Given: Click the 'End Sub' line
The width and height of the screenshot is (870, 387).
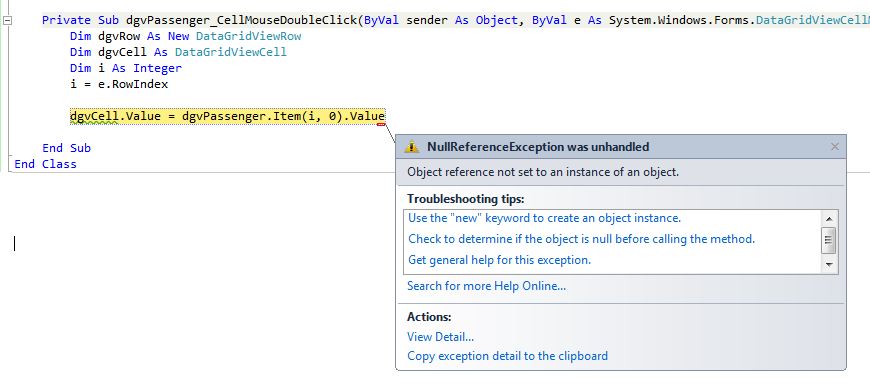Looking at the screenshot, I should (67, 148).
